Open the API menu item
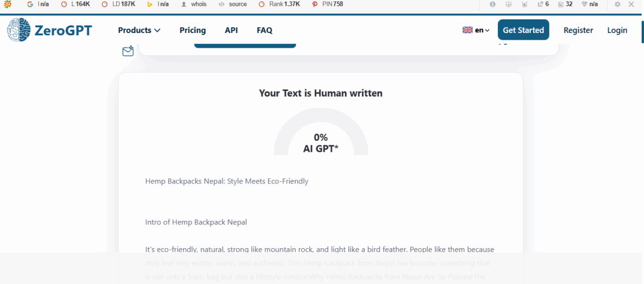The image size is (644, 284). (x=231, y=30)
